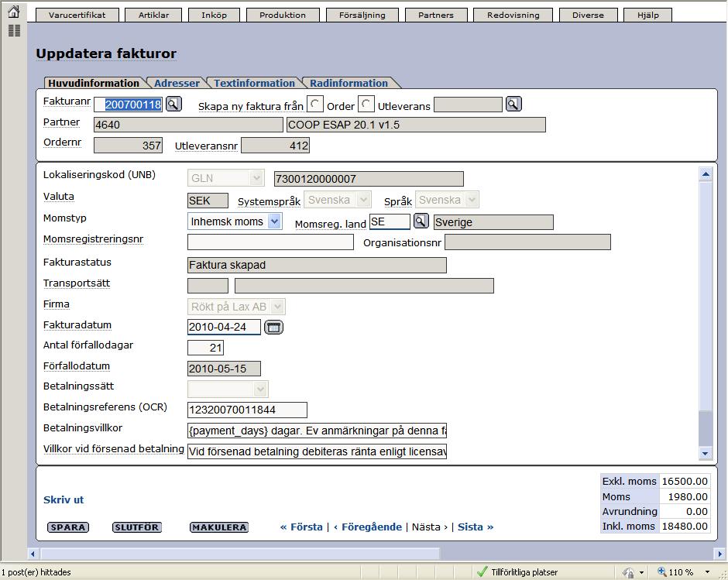Click the Exkl. moms value 16500.00

click(x=685, y=481)
